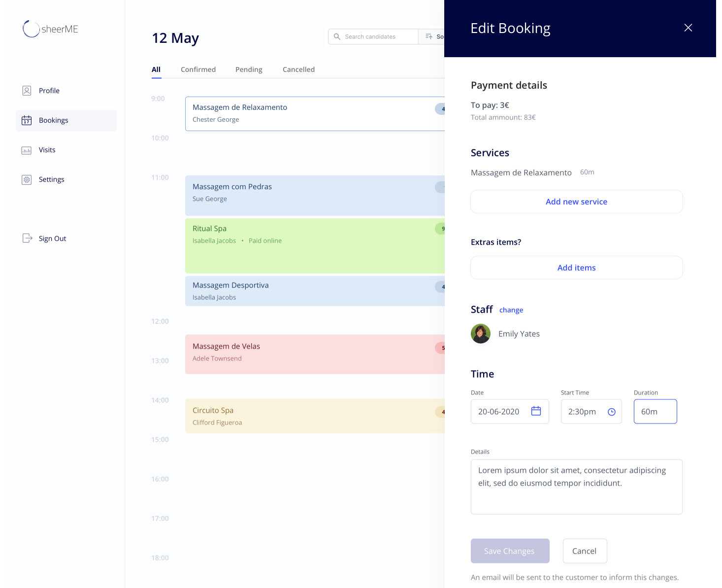722x588 pixels.
Task: Click the Duration 60m field
Action: [655, 411]
